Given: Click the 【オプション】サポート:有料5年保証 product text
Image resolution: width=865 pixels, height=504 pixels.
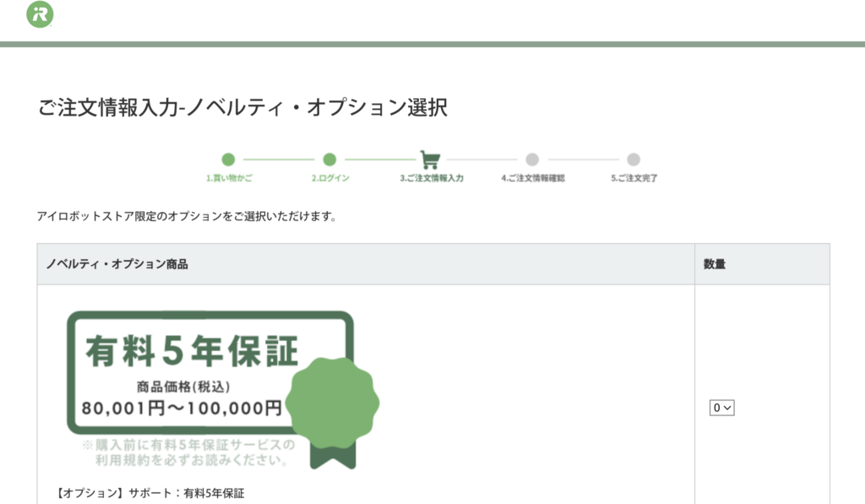Looking at the screenshot, I should [x=150, y=493].
